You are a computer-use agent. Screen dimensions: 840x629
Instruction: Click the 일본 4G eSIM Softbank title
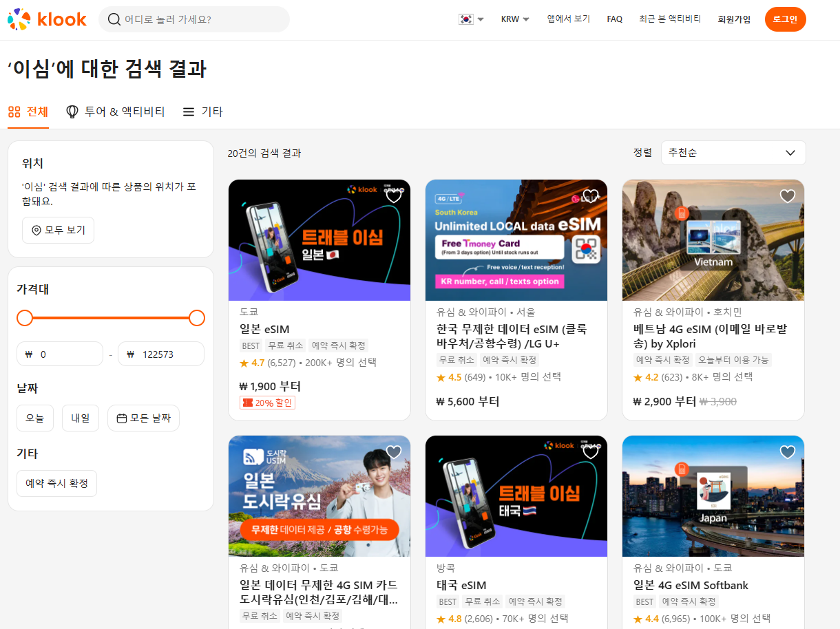[x=691, y=585]
